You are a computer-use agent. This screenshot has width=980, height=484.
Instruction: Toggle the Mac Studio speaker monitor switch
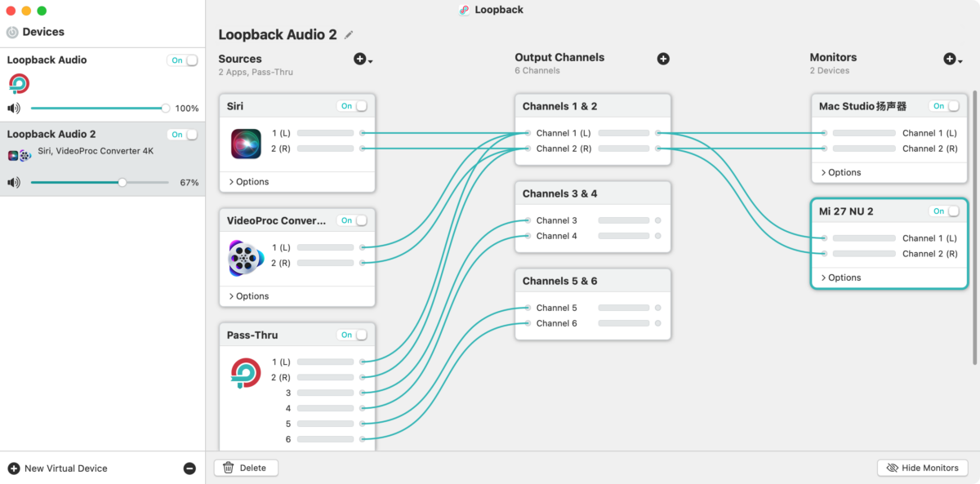(944, 106)
